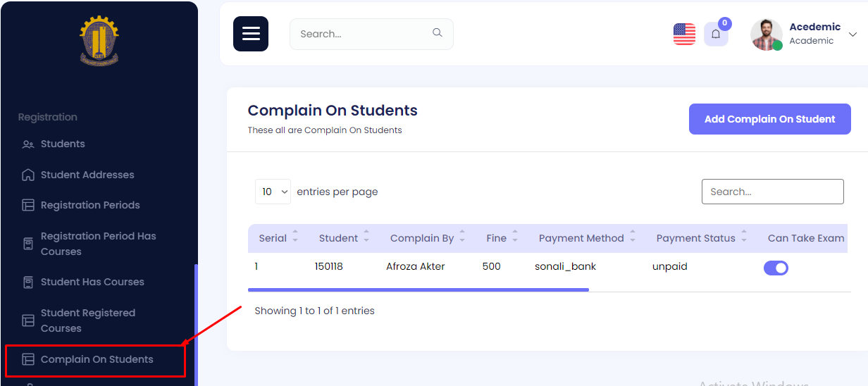Open the notification bell icon

(716, 34)
